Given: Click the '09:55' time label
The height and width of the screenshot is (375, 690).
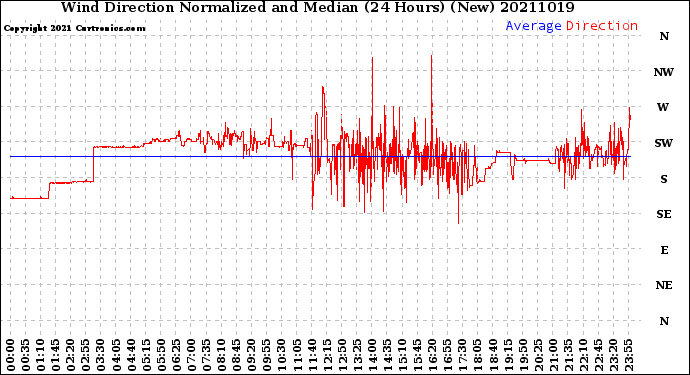Looking at the screenshot, I should (267, 355).
